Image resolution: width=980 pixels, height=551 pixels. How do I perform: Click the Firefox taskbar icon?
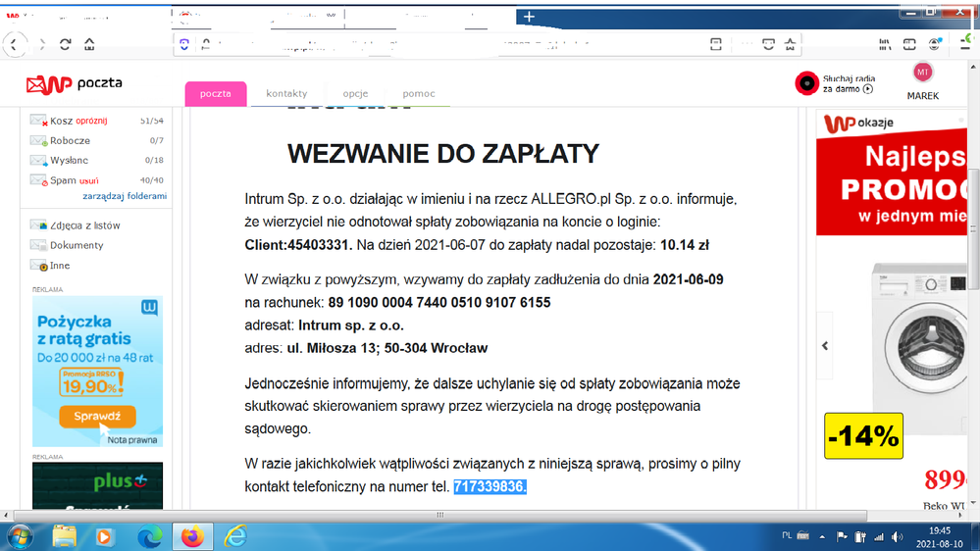click(x=192, y=536)
